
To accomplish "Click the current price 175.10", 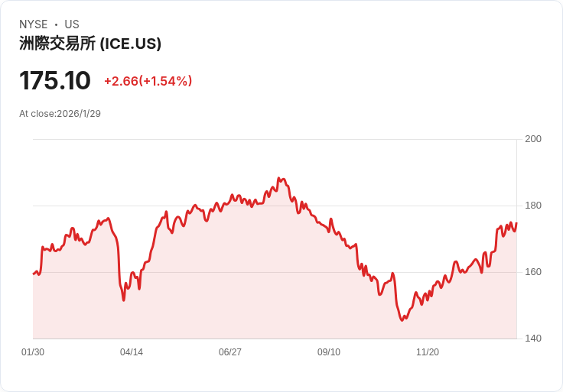I will point(55,80).
